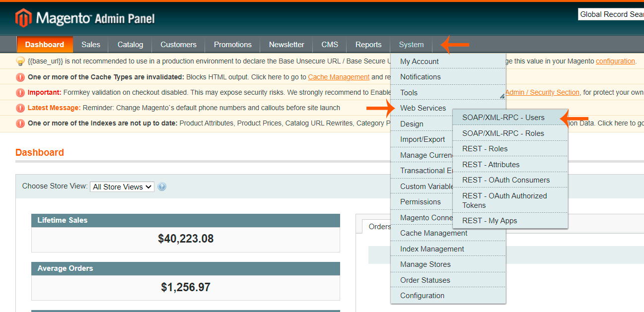Click the Magento logo icon
644x312 pixels.
point(23,18)
